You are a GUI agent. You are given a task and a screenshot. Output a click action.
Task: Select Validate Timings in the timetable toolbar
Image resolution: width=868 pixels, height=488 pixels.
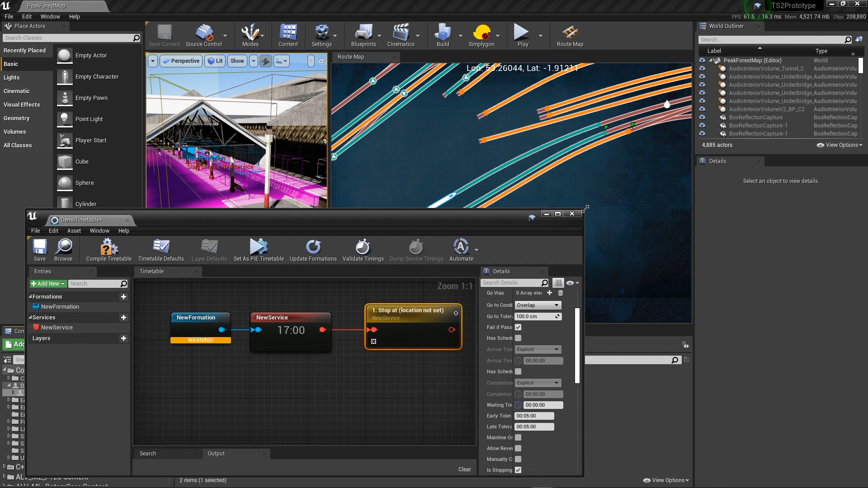[363, 249]
